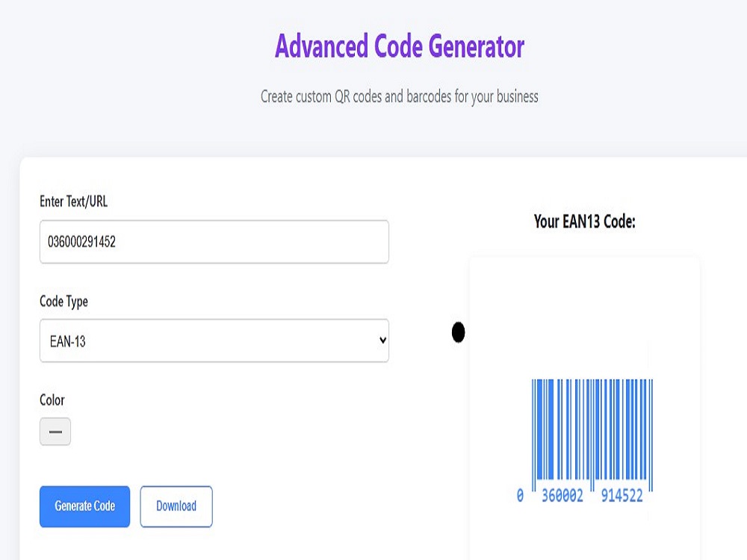Click the Download button
This screenshot has width=747, height=560.
click(x=176, y=506)
